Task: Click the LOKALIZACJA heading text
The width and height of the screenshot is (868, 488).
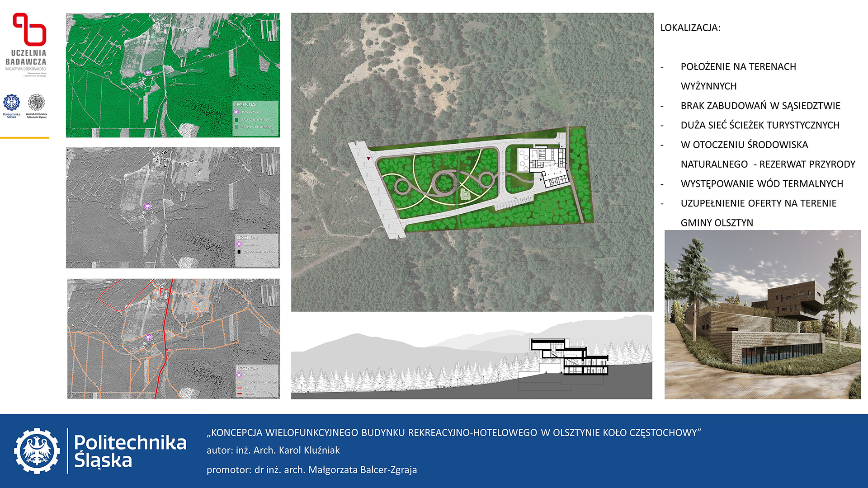Action: [690, 28]
